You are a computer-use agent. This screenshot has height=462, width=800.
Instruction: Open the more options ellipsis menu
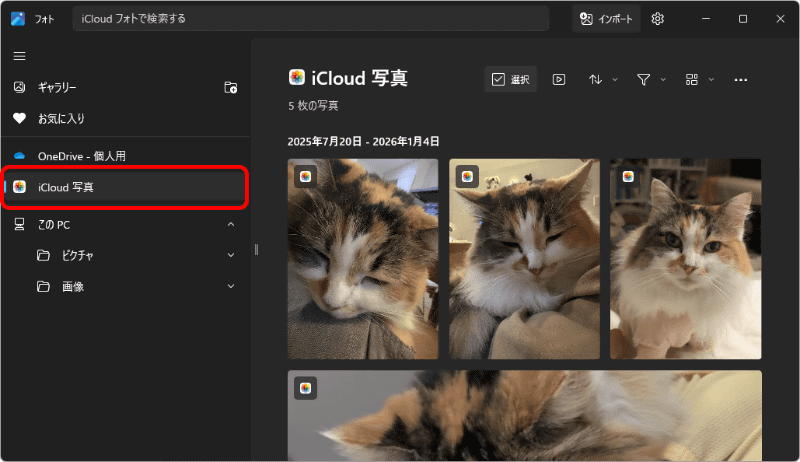(x=740, y=80)
